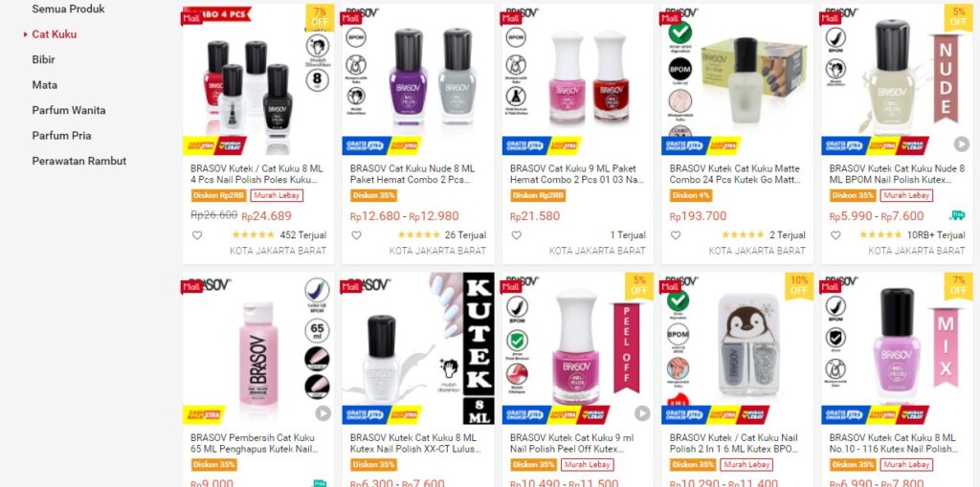Add Kutek Cat Kuku Nude 8 ML BPOM to favorites
The height and width of the screenshot is (487, 980).
point(835,235)
